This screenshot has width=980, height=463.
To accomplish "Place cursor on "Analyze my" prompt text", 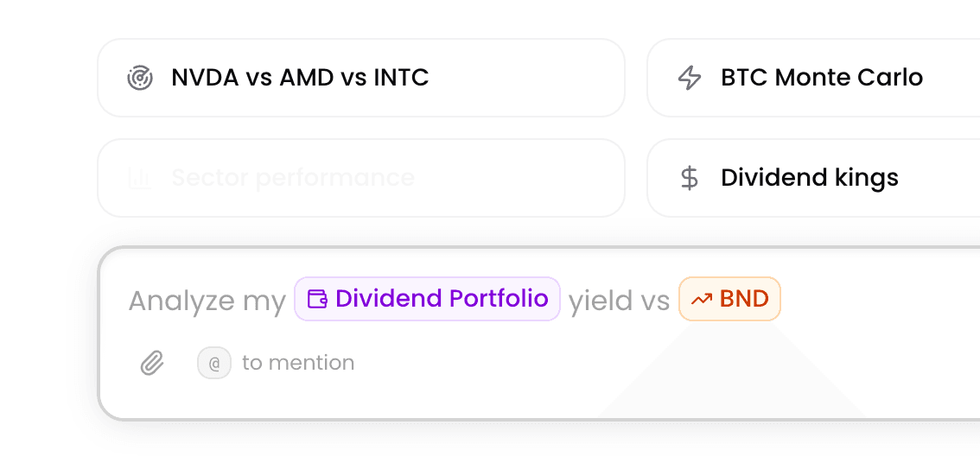I will tap(207, 301).
